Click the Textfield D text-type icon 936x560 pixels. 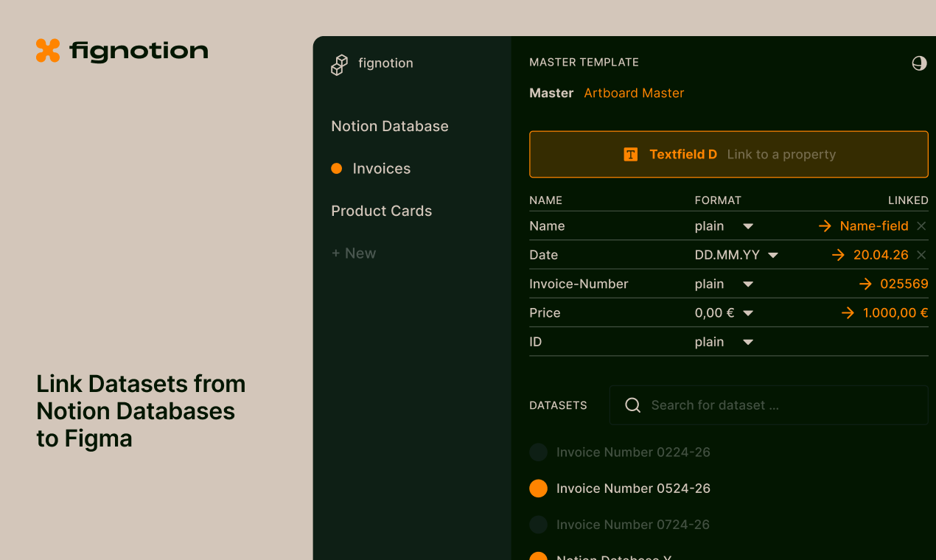631,154
